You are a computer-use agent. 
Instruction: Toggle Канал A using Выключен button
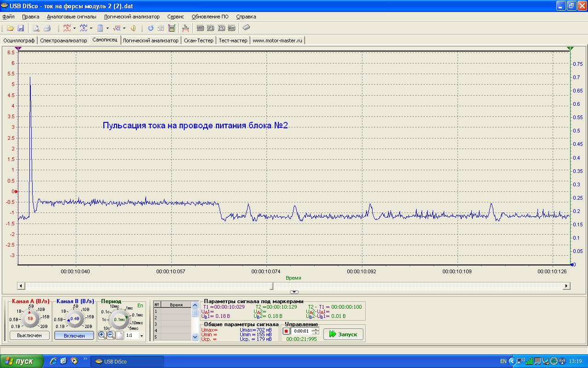coord(29,335)
